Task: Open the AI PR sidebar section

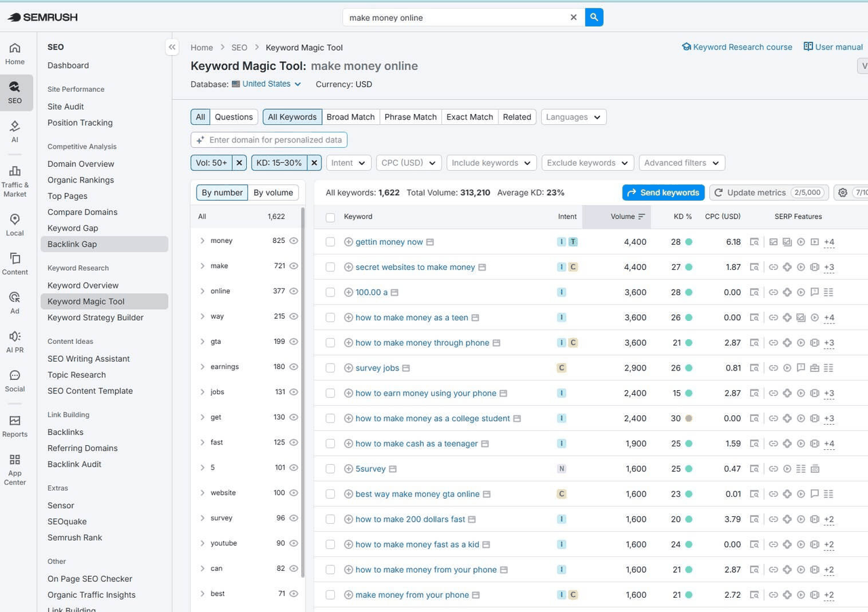Action: tap(15, 342)
